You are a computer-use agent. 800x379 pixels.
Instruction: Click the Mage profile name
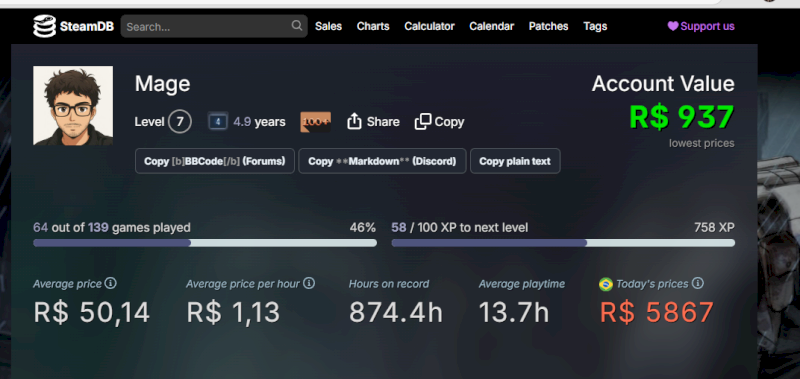point(162,84)
